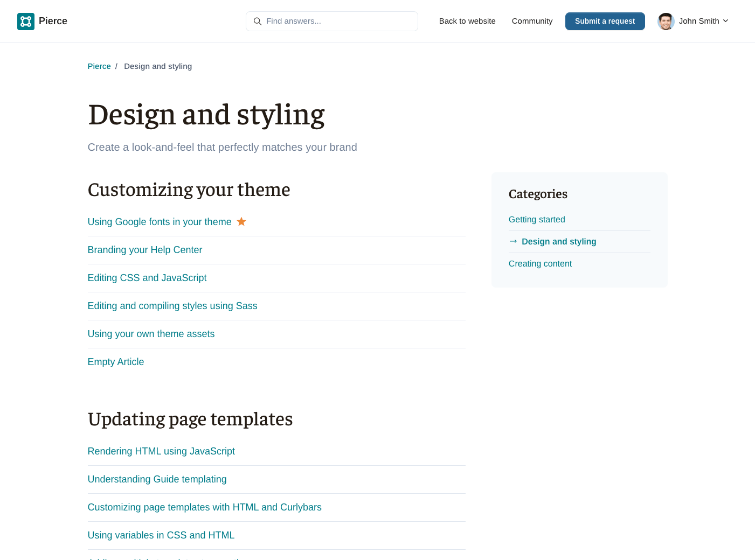View the Empty Article link
The height and width of the screenshot is (560, 755).
(116, 362)
